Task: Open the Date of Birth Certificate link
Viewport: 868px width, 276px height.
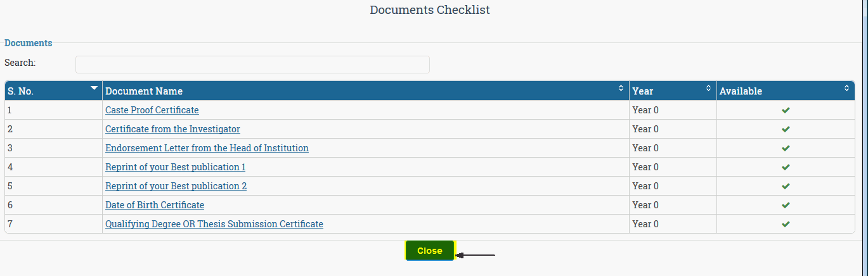Action: 155,205
